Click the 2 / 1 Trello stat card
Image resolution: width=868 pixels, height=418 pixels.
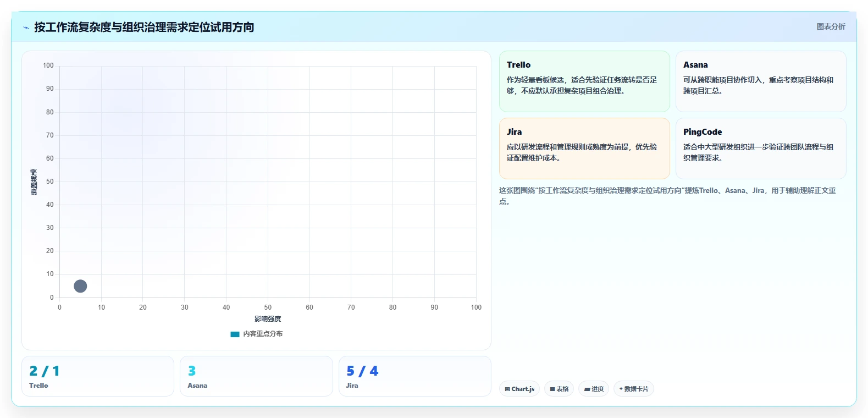tap(98, 376)
